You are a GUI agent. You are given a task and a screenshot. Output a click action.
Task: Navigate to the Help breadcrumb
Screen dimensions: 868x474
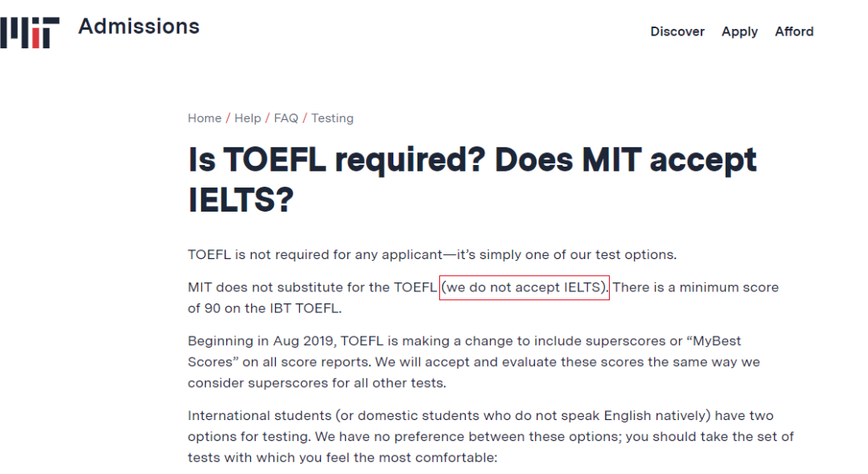(x=248, y=118)
